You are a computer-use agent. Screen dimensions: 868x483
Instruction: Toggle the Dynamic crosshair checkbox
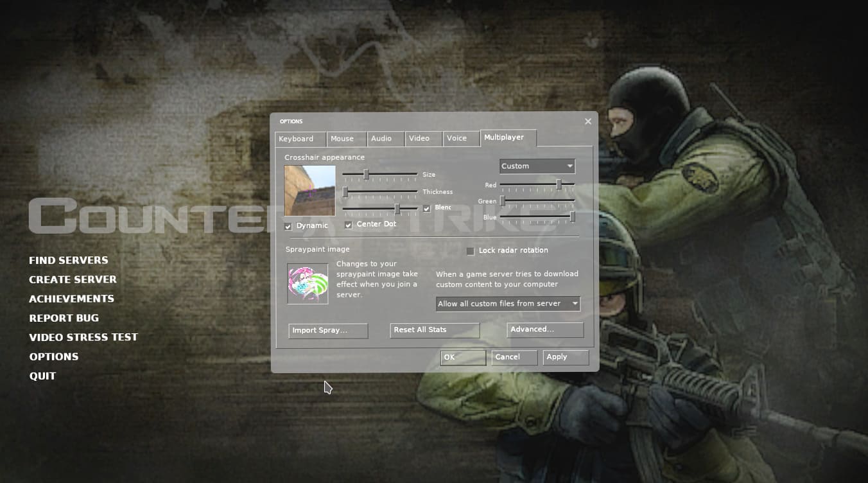click(288, 226)
